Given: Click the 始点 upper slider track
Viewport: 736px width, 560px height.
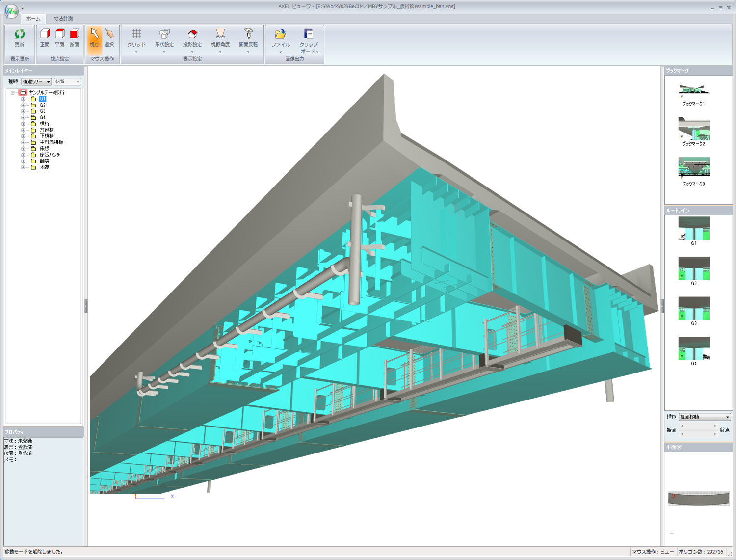Looking at the screenshot, I should point(698,426).
